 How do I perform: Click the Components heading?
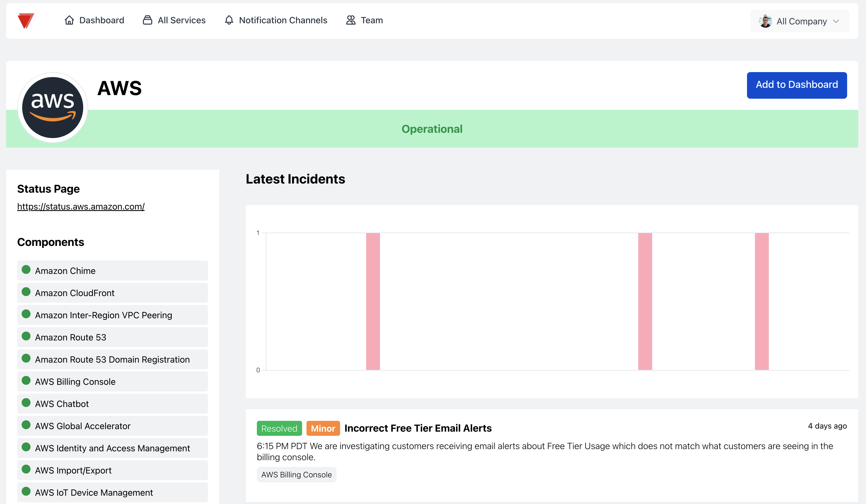pos(50,242)
